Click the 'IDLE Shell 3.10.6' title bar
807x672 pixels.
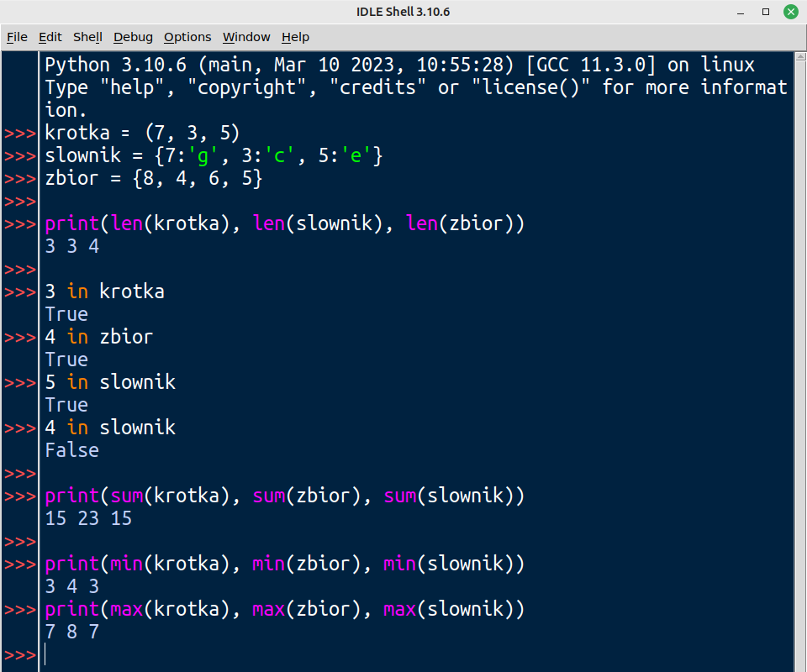[403, 12]
